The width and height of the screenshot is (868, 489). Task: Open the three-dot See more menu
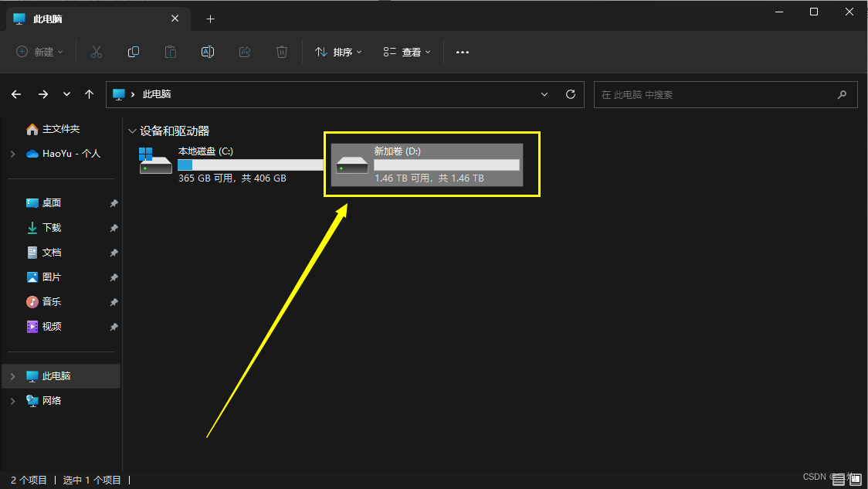463,52
